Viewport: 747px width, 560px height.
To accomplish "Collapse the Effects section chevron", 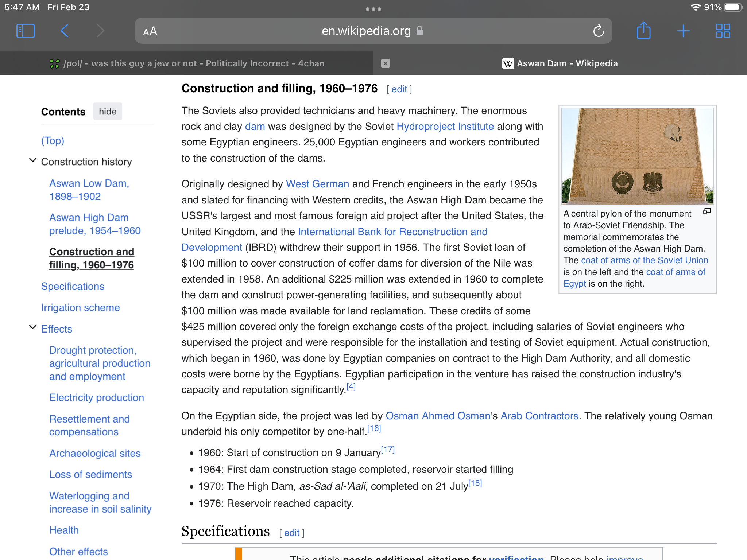I will coord(33,327).
